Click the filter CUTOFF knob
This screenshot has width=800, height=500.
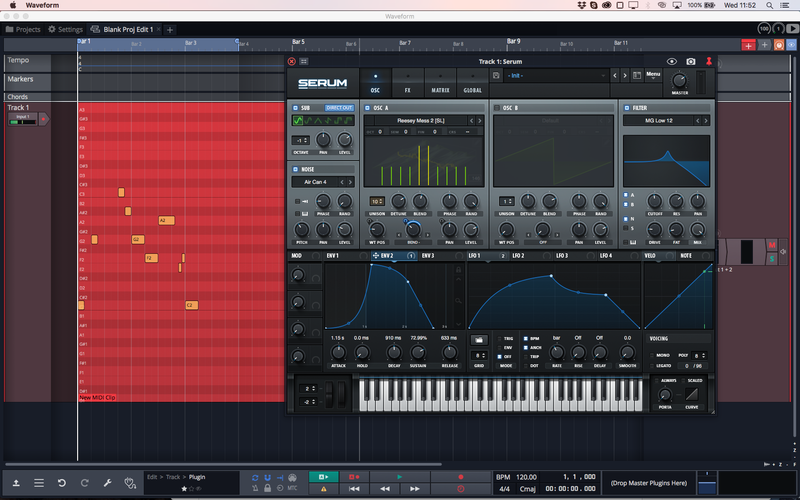(x=655, y=201)
